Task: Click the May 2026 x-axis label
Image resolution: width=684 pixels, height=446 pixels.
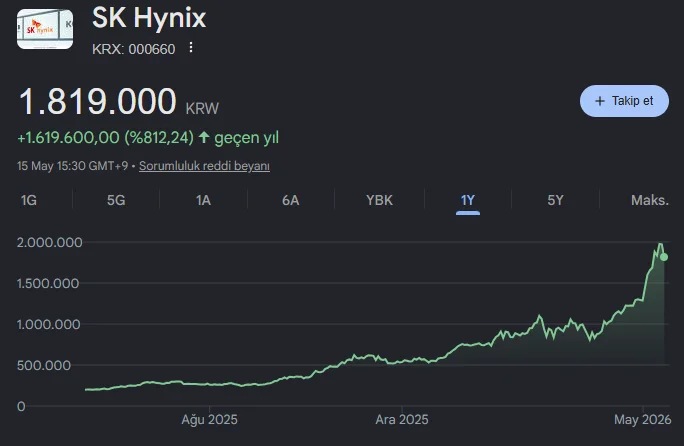Action: click(x=643, y=419)
